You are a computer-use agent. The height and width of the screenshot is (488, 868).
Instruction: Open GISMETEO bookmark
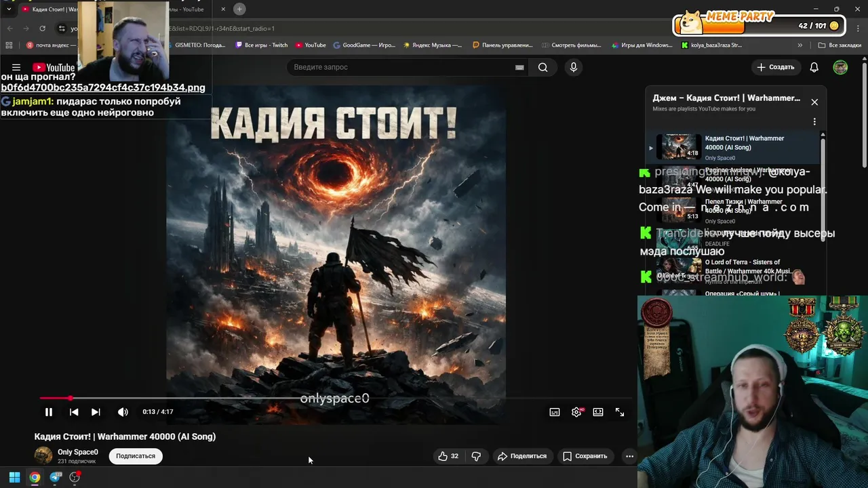point(195,45)
